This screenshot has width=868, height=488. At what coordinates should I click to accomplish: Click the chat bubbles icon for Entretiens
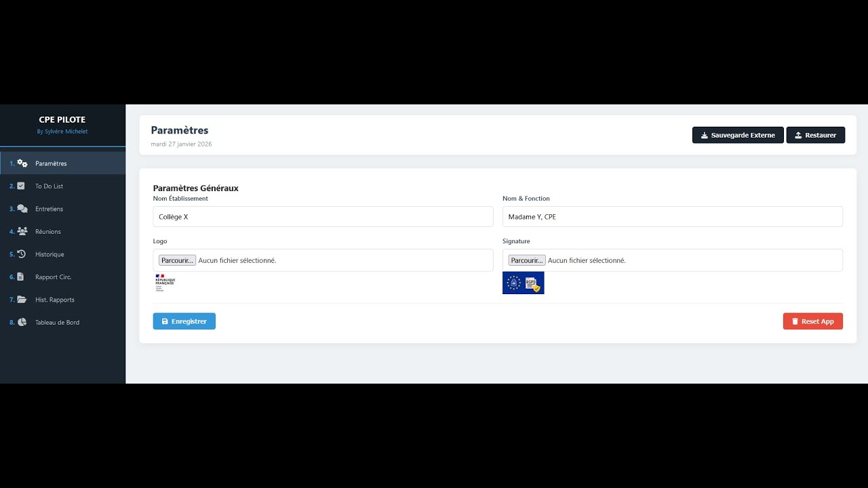(22, 209)
